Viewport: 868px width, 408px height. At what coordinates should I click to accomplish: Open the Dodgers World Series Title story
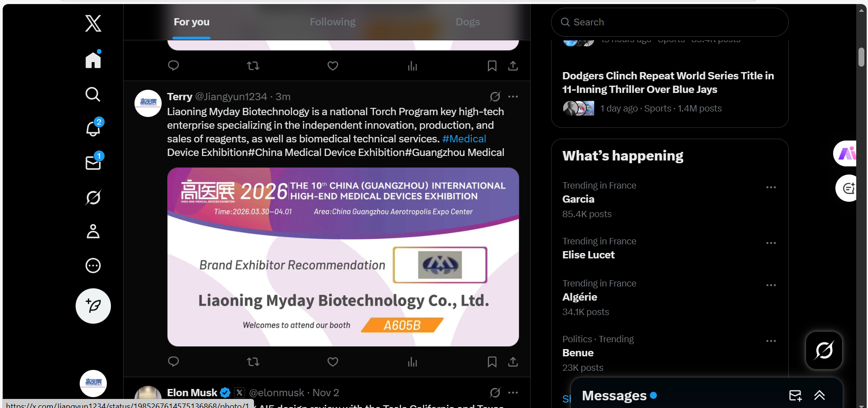(x=668, y=83)
